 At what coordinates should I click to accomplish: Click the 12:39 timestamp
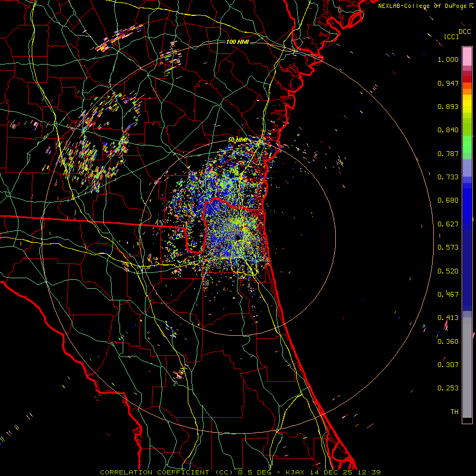coord(369,472)
